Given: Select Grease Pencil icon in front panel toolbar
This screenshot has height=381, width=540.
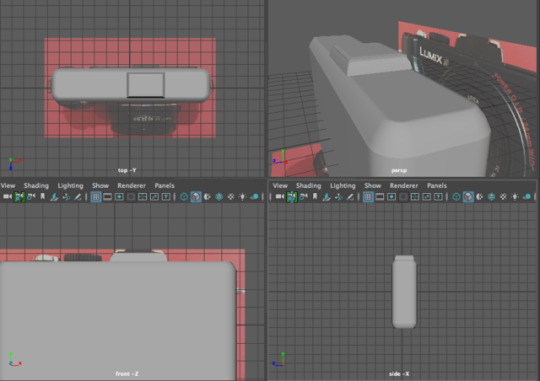Looking at the screenshot, I should click(78, 197).
